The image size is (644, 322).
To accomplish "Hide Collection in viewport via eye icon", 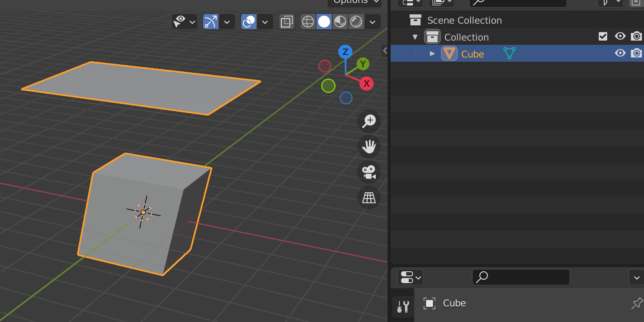I will pyautogui.click(x=620, y=37).
